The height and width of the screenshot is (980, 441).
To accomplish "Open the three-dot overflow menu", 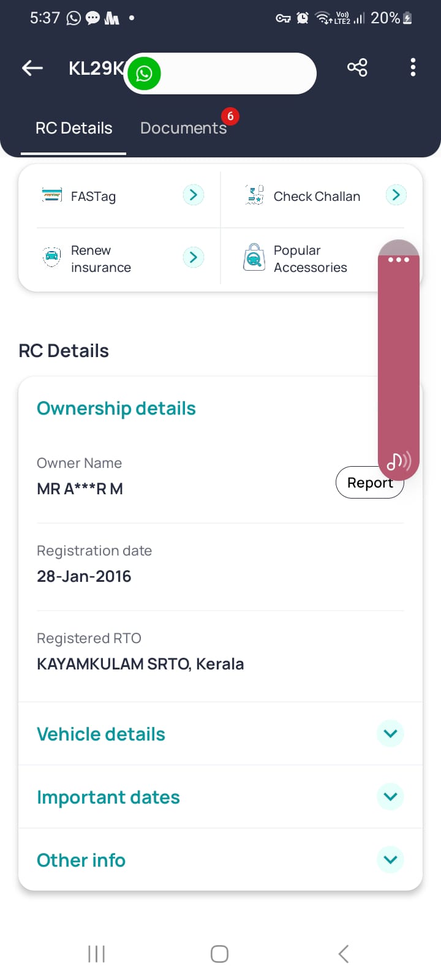I will 413,67.
